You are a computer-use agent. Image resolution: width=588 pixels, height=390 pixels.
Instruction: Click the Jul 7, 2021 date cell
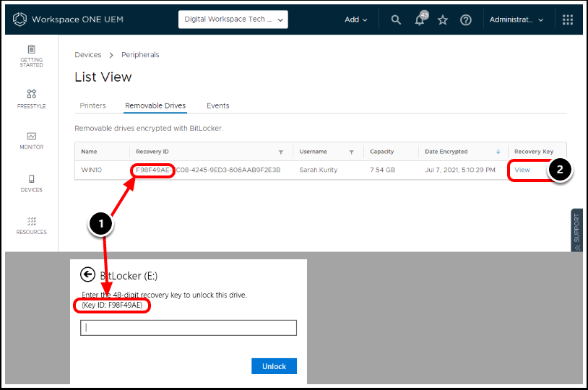coord(460,170)
